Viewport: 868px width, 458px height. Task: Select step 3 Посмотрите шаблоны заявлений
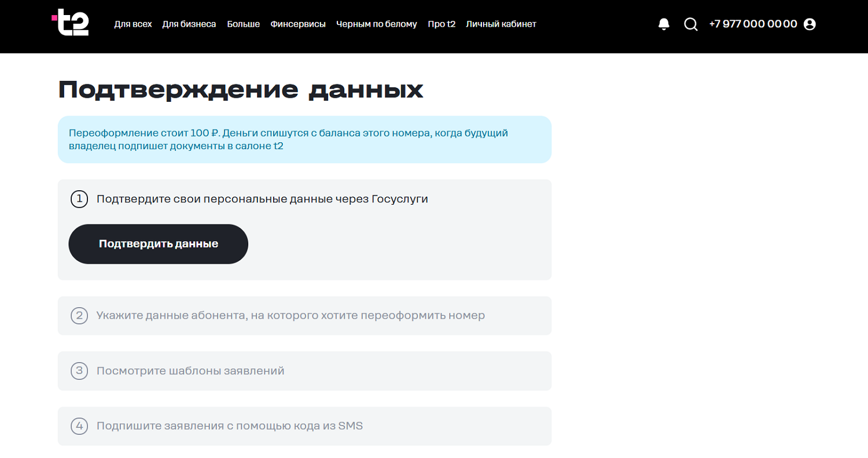click(x=304, y=371)
